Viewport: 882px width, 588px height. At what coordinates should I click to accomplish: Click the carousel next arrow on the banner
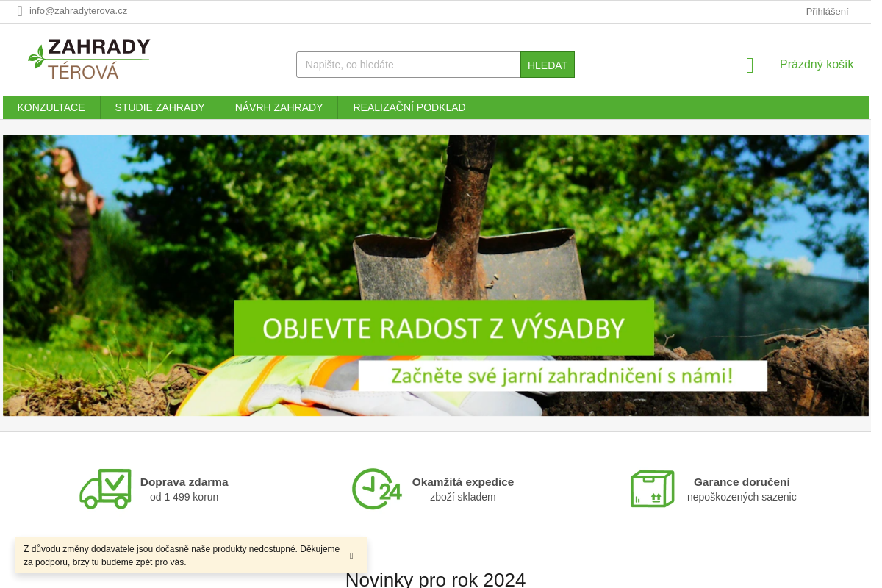coord(860,275)
